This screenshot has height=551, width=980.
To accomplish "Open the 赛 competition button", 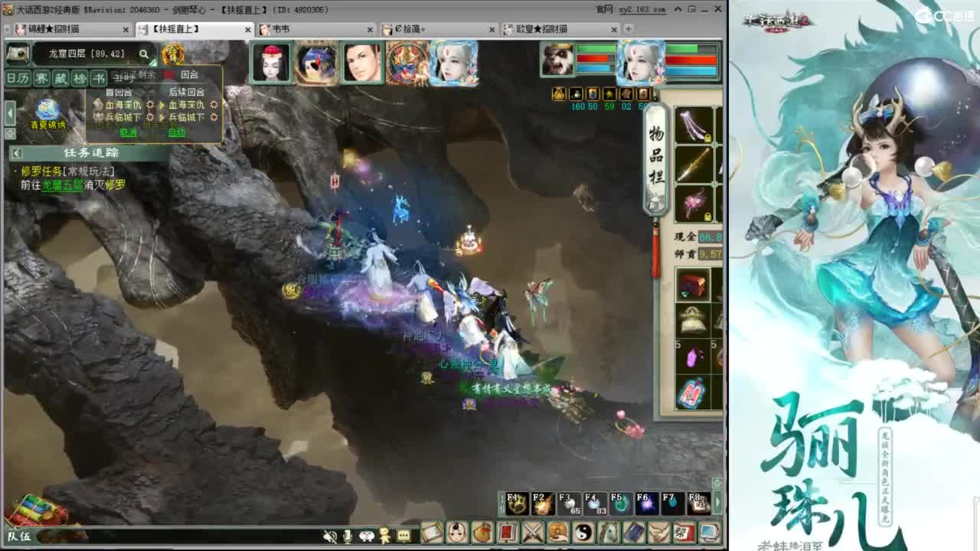I will (x=41, y=78).
